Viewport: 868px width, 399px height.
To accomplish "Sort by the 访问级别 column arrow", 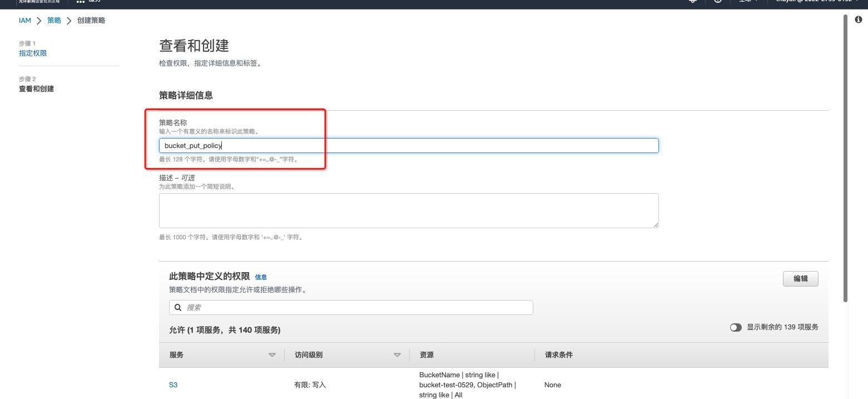I will coord(397,355).
